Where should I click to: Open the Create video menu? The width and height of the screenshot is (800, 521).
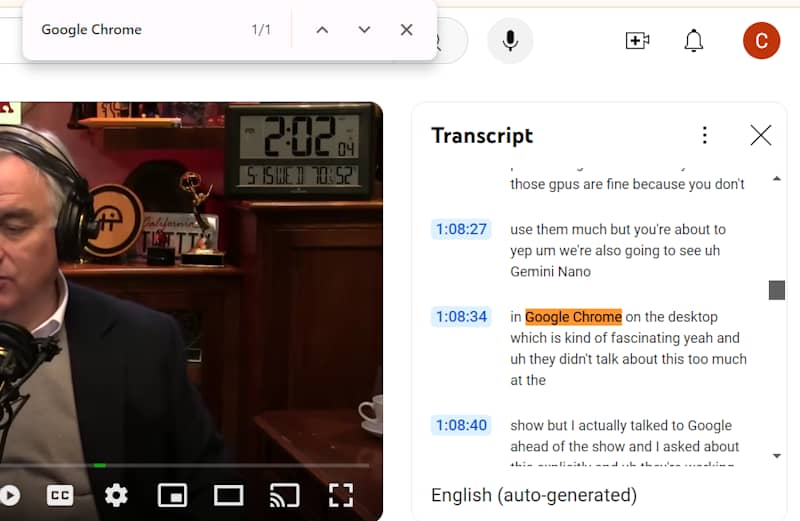click(x=637, y=40)
